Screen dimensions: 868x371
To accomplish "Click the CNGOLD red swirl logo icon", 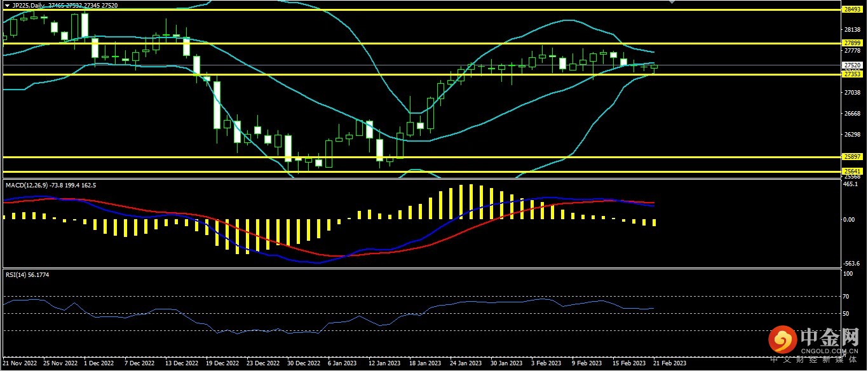I will click(x=783, y=341).
